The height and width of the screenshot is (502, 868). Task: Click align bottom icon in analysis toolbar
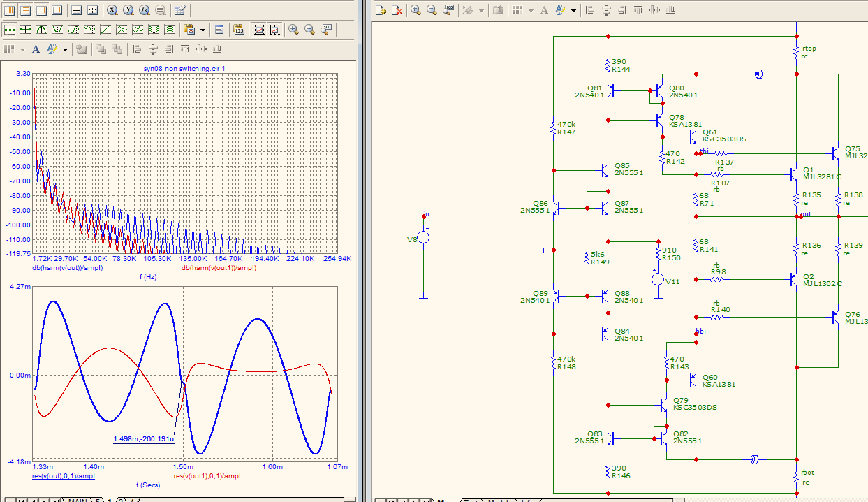(217, 49)
